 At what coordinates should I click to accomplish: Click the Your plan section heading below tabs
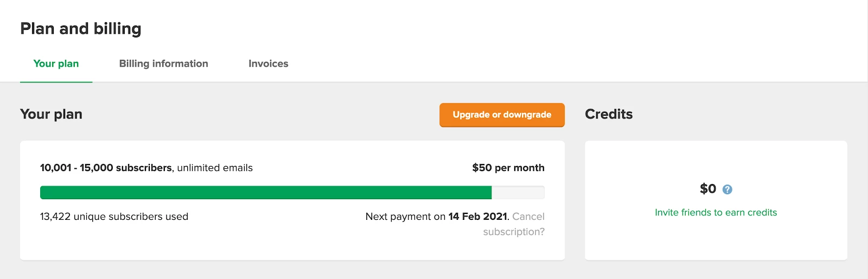[x=51, y=114]
